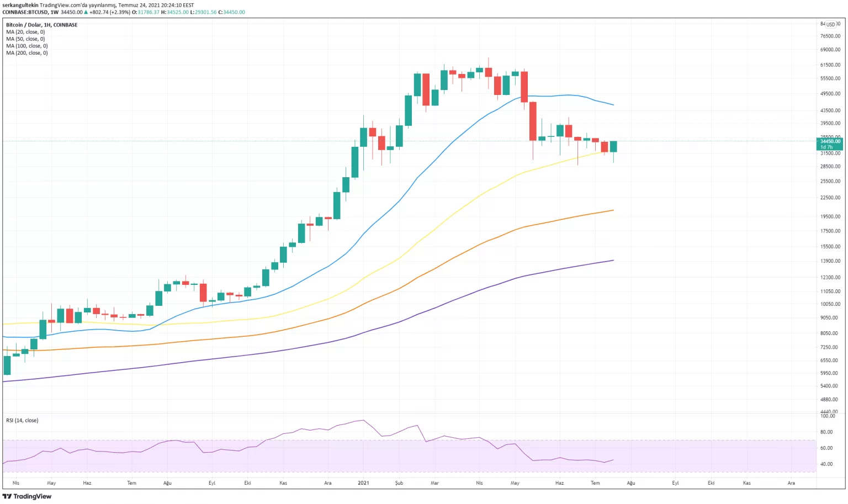848x504 pixels.
Task: Click the Mar label on the time axis
Action: click(x=434, y=483)
